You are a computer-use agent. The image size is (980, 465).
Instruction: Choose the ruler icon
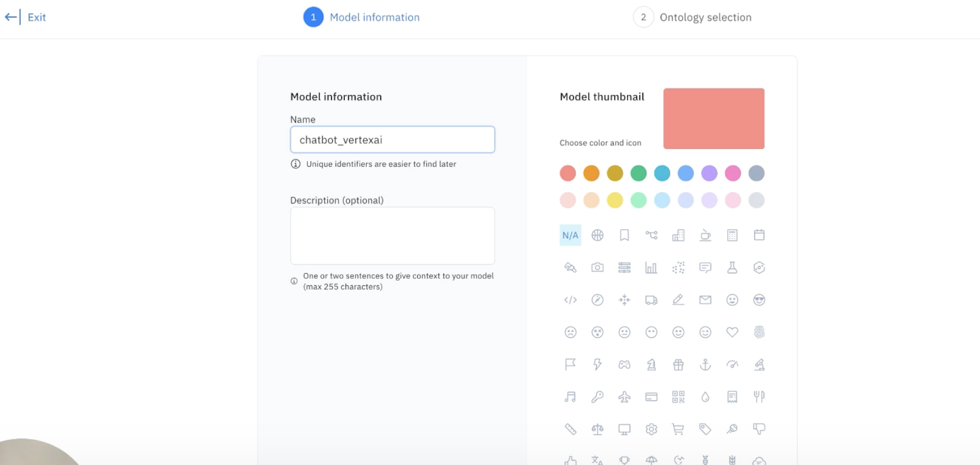point(570,429)
